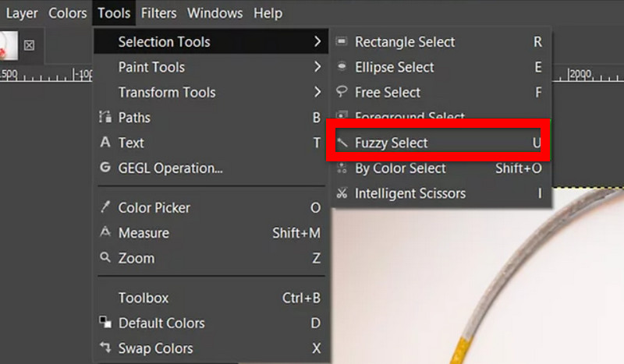Choose the Intelligent Scissors icon

342,193
